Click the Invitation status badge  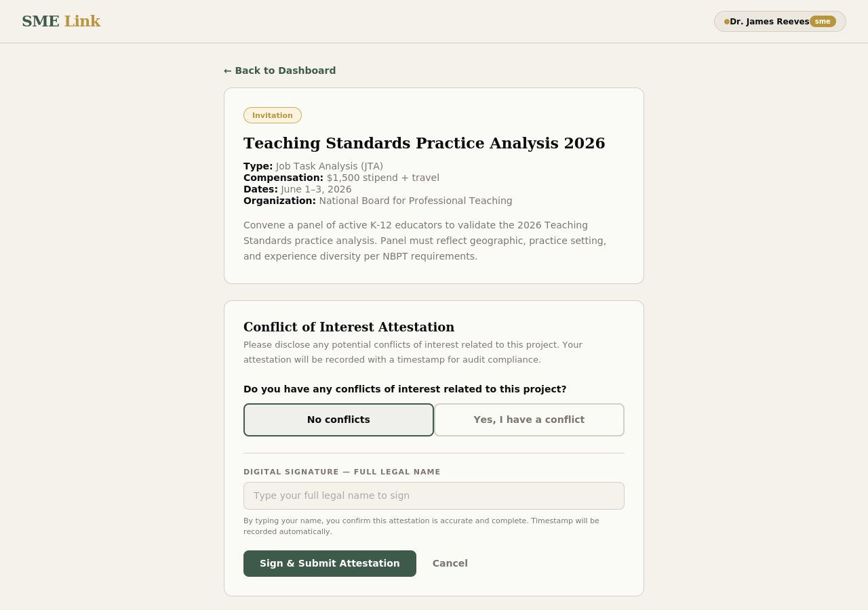pos(273,115)
